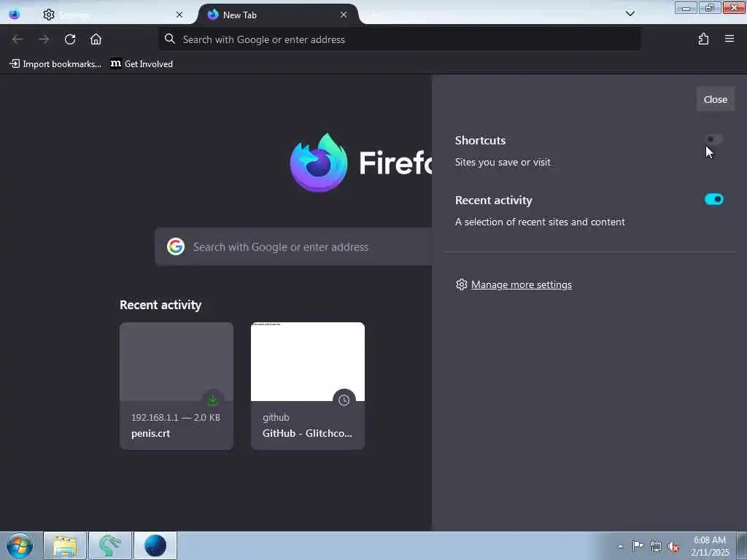Open the Home page icon
Viewport: 747px width, 560px height.
coord(96,39)
